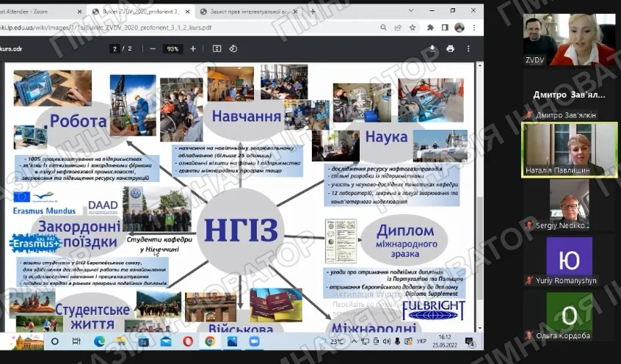Click the fit to page icon
The width and height of the screenshot is (621, 364).
[217, 48]
